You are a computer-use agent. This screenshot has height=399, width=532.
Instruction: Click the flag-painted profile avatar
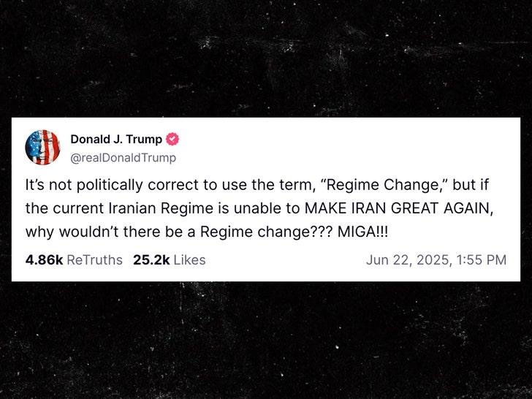[x=42, y=148]
